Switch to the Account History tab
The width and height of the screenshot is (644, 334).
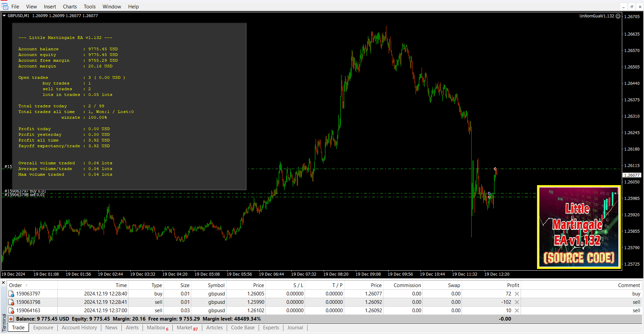(x=79, y=328)
